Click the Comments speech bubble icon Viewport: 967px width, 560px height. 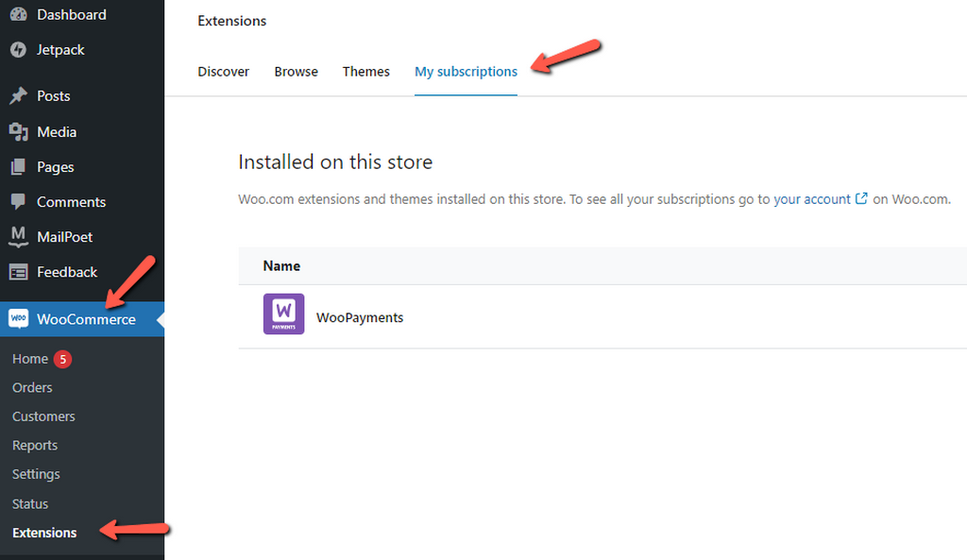21,201
